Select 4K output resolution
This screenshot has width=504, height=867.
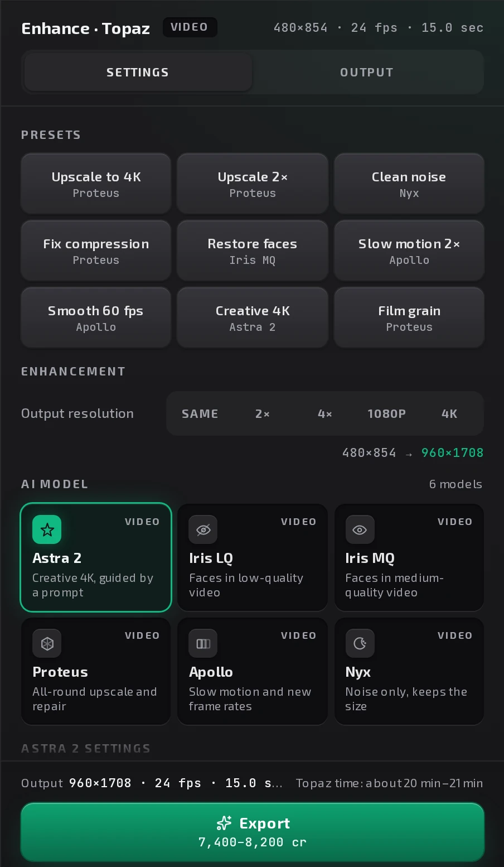(x=449, y=413)
